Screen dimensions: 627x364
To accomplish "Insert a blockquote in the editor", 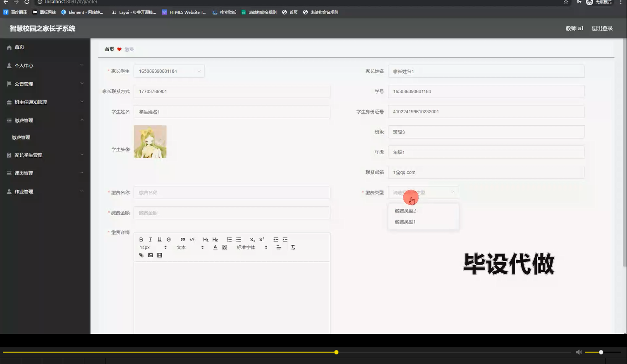I will coord(182,239).
